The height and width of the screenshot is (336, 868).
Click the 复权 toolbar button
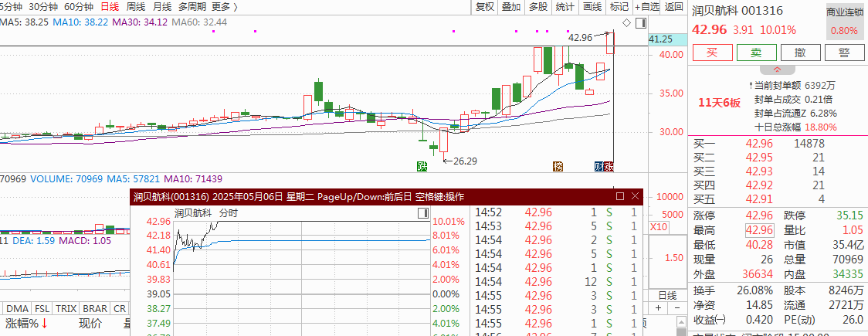click(x=484, y=7)
